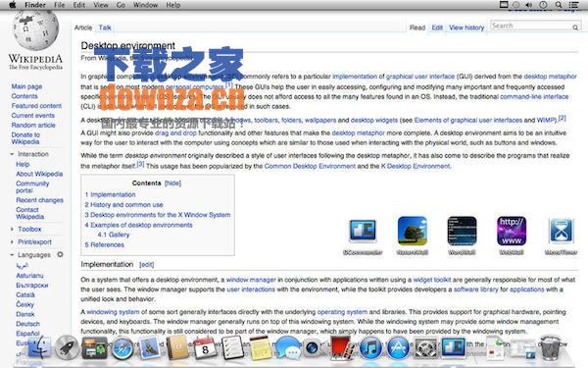Select dual-pane commander desktop icon above the Dock
The width and height of the screenshot is (588, 368).
tap(363, 231)
